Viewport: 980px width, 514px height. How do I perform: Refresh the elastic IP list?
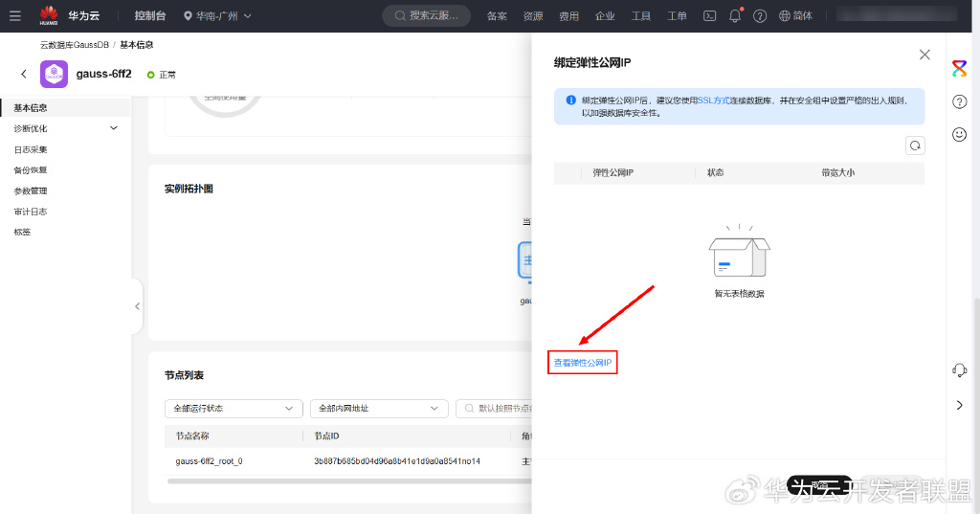915,145
